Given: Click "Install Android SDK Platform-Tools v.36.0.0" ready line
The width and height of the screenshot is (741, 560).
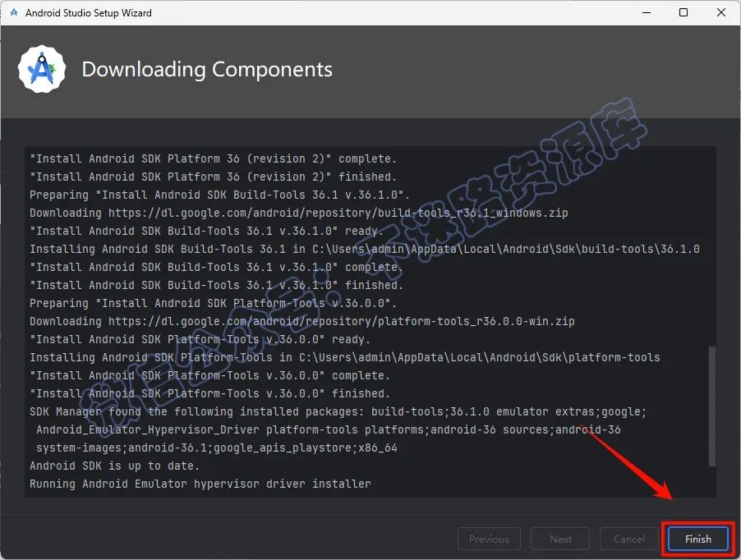Looking at the screenshot, I should (200, 339).
